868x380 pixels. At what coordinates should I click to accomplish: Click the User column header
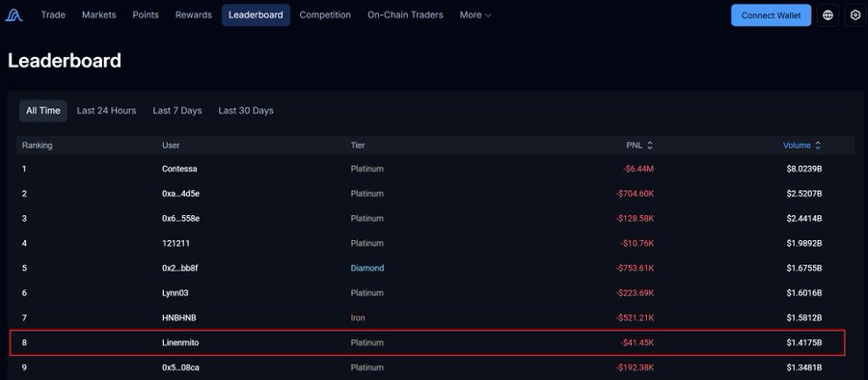(x=171, y=145)
